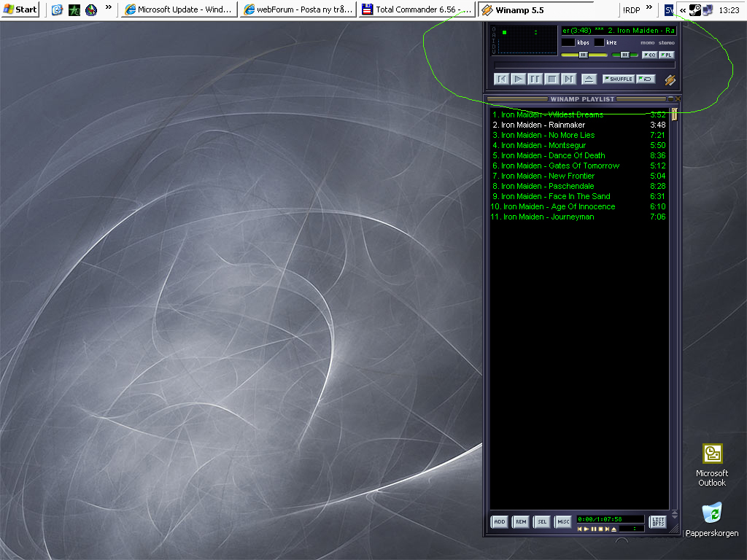Click the Winamp main window play button

point(519,79)
